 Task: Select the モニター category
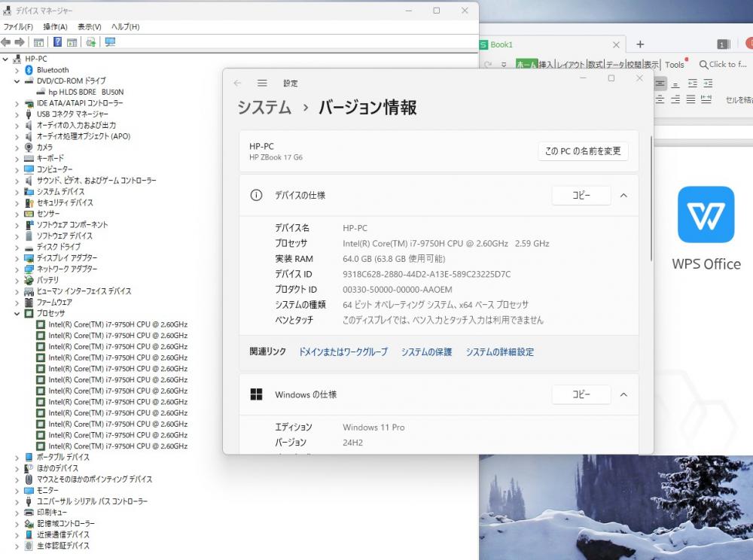47,491
